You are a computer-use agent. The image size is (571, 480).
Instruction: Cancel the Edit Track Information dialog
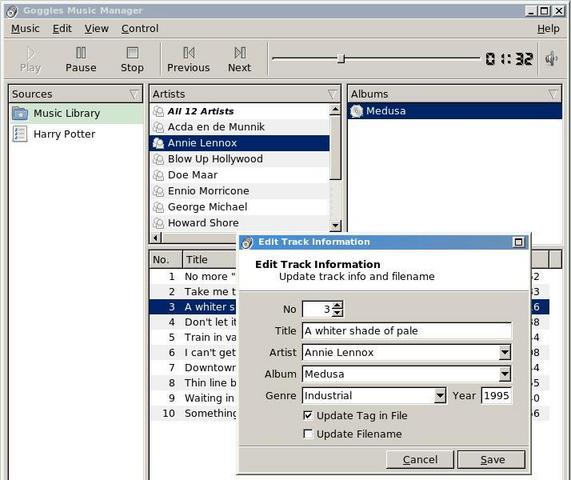tap(420, 460)
